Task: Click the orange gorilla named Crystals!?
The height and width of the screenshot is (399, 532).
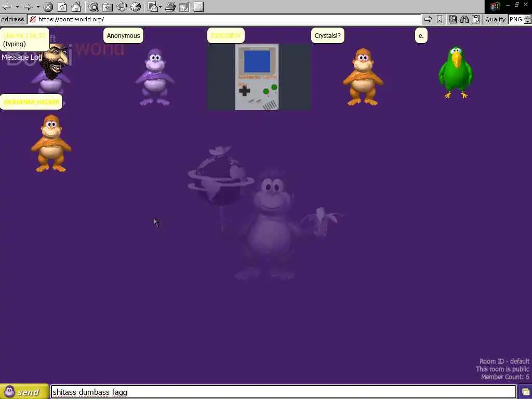Action: click(363, 77)
